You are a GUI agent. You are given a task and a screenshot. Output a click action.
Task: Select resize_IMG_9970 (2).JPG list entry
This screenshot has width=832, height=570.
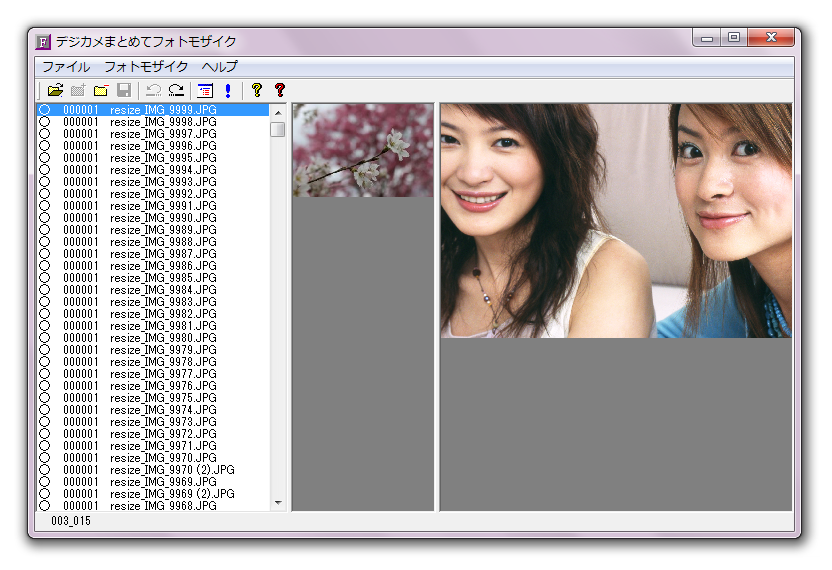click(172, 470)
